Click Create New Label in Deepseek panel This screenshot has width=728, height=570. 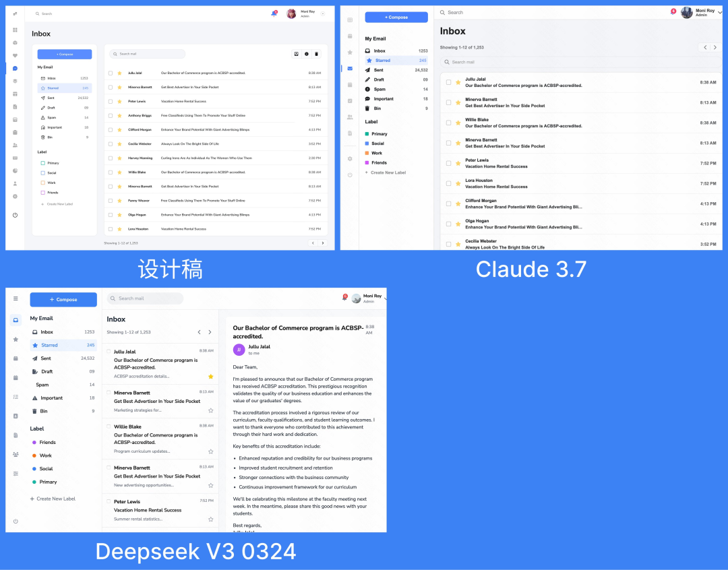53,499
